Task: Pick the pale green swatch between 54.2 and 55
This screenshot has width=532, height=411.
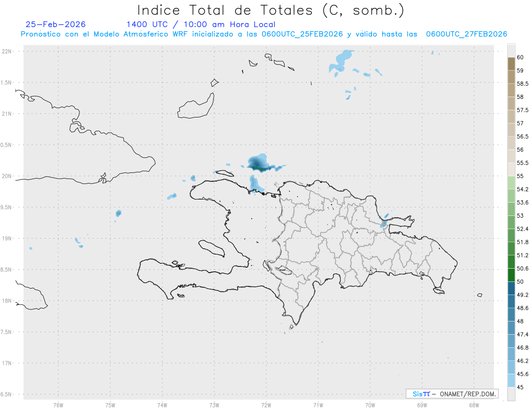Action: 511,183
